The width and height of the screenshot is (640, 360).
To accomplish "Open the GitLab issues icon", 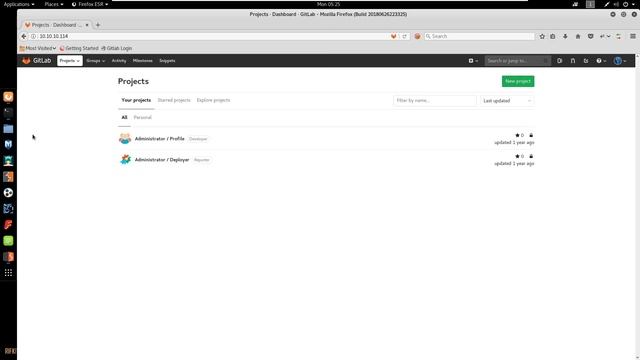I will (x=560, y=61).
